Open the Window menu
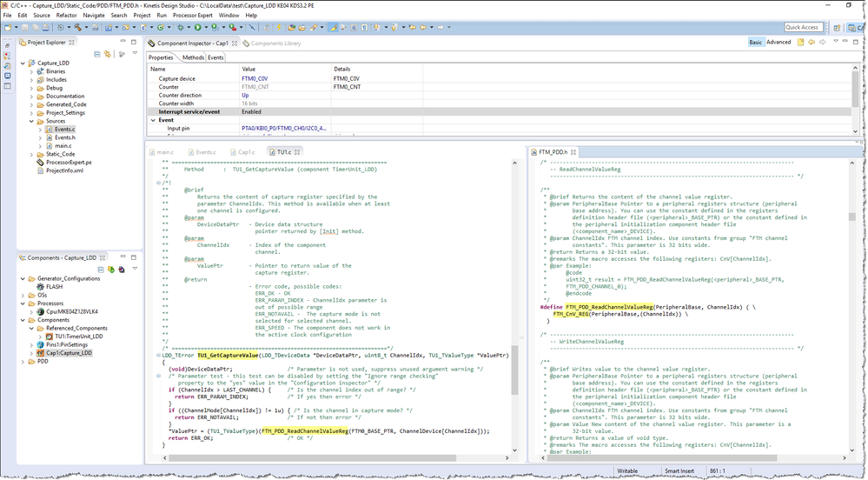This screenshot has height=480, width=868. [x=229, y=15]
